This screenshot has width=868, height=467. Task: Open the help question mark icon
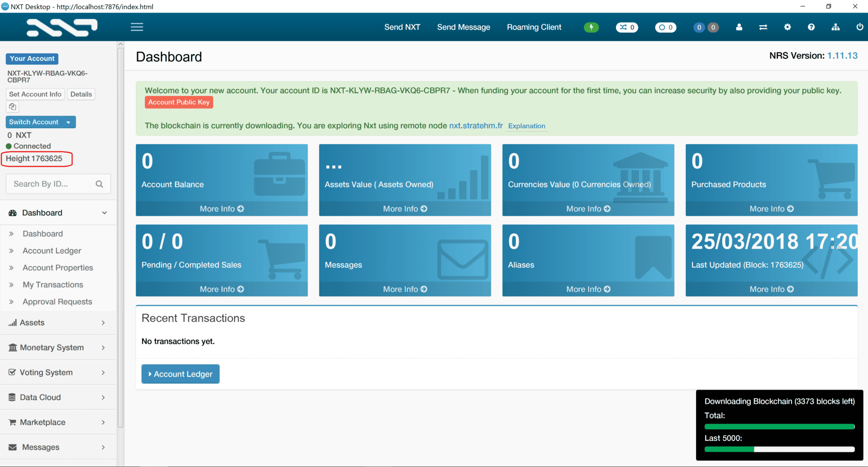(811, 27)
